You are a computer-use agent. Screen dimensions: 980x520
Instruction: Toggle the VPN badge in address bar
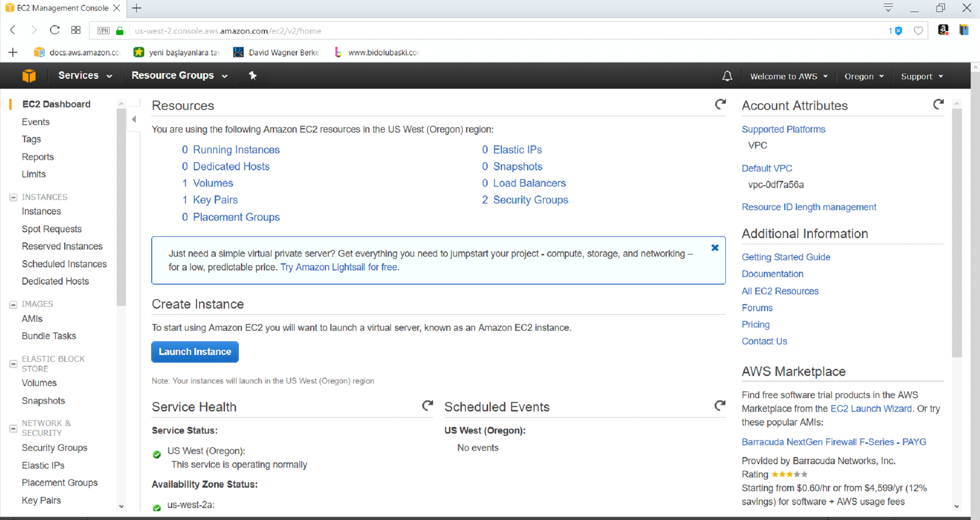103,31
